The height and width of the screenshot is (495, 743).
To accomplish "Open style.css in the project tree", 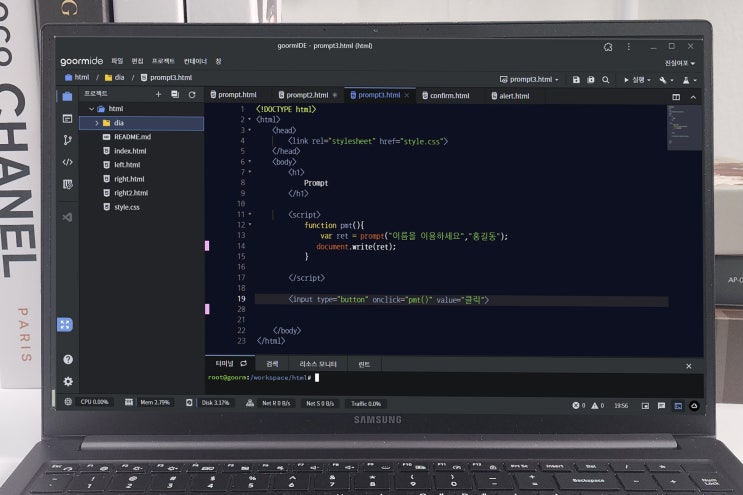I will tap(127, 207).
